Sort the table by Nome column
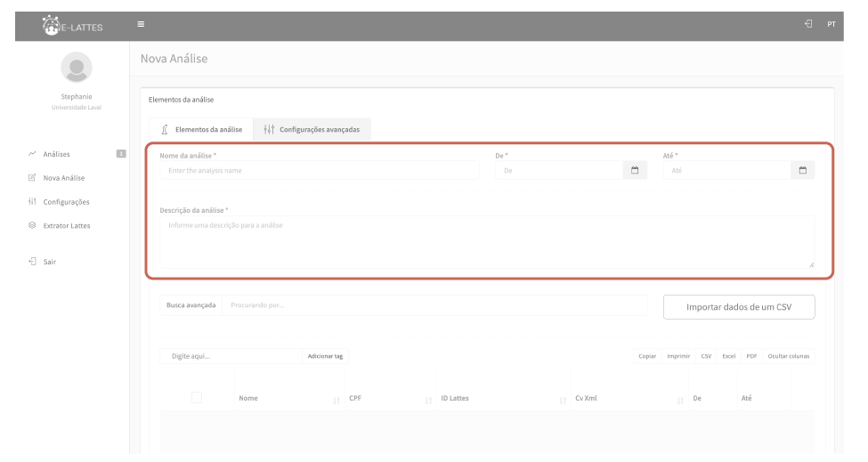 pyautogui.click(x=280, y=398)
